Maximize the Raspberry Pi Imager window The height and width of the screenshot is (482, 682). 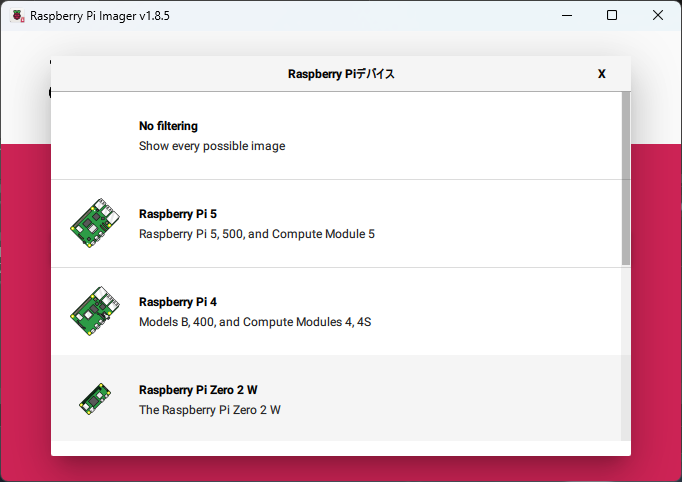pyautogui.click(x=612, y=16)
